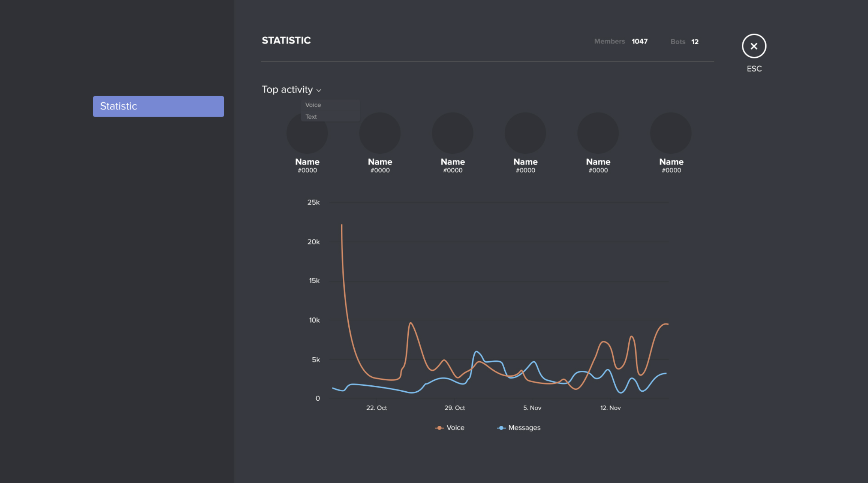
Task: Open the fifth top-activity user avatar
Action: (x=598, y=133)
